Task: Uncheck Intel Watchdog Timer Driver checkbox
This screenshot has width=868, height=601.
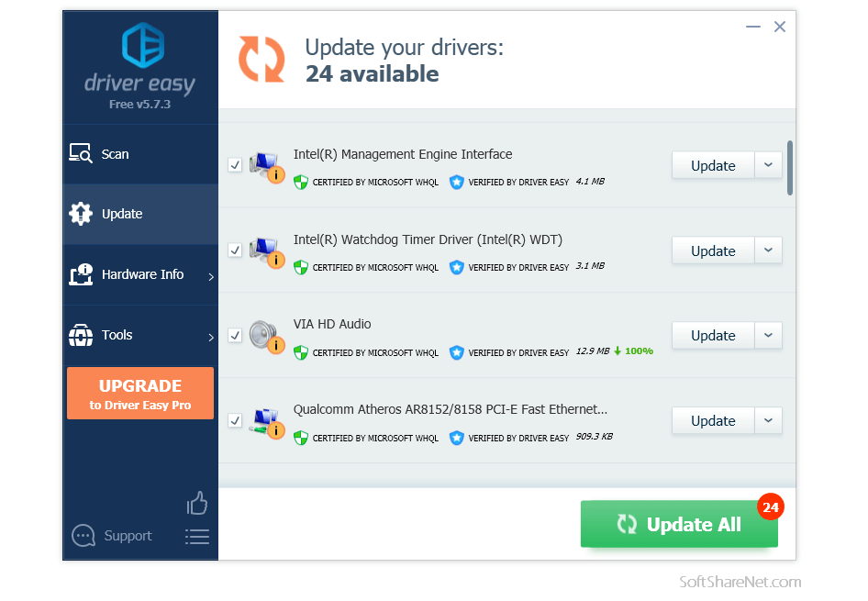Action: click(235, 250)
